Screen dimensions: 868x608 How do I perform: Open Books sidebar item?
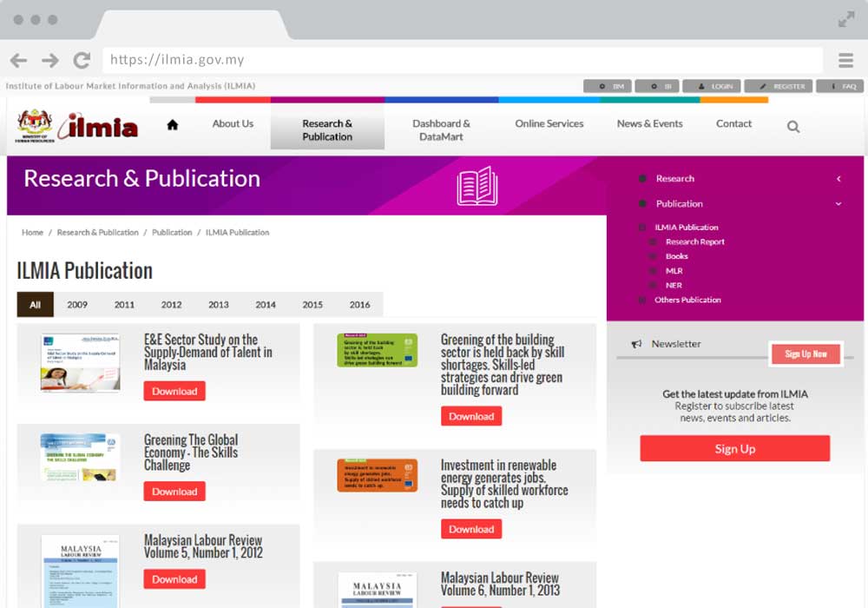pos(676,256)
